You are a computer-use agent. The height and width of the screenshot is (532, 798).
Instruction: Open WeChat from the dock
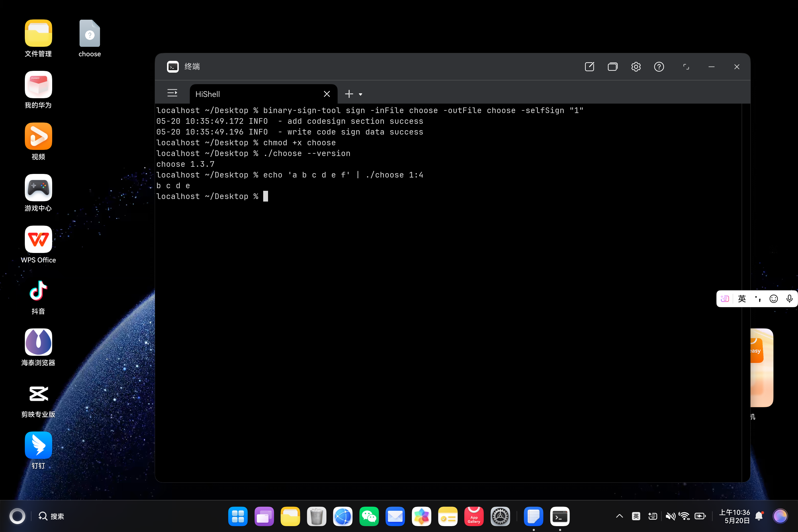[x=369, y=516]
